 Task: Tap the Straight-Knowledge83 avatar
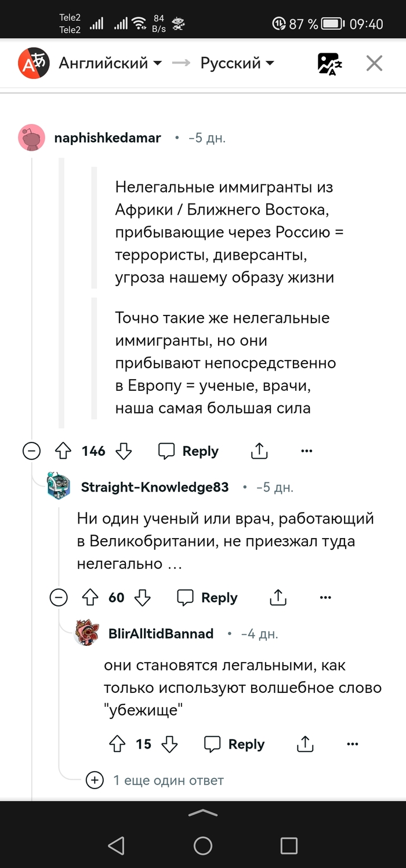(x=59, y=487)
